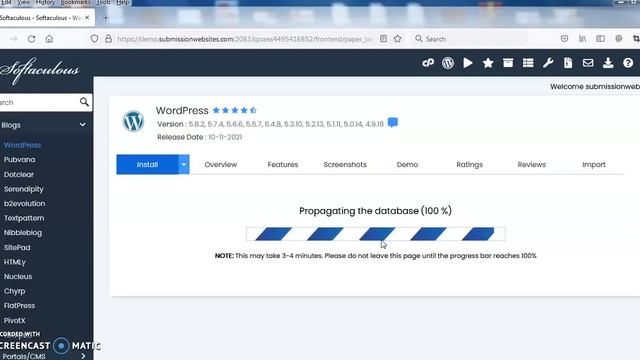Switch to Features tab

(282, 164)
